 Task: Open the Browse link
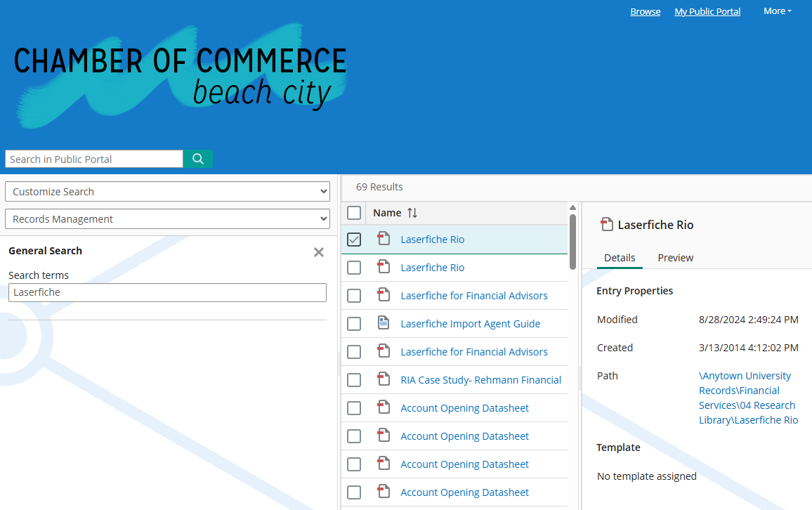[646, 11]
